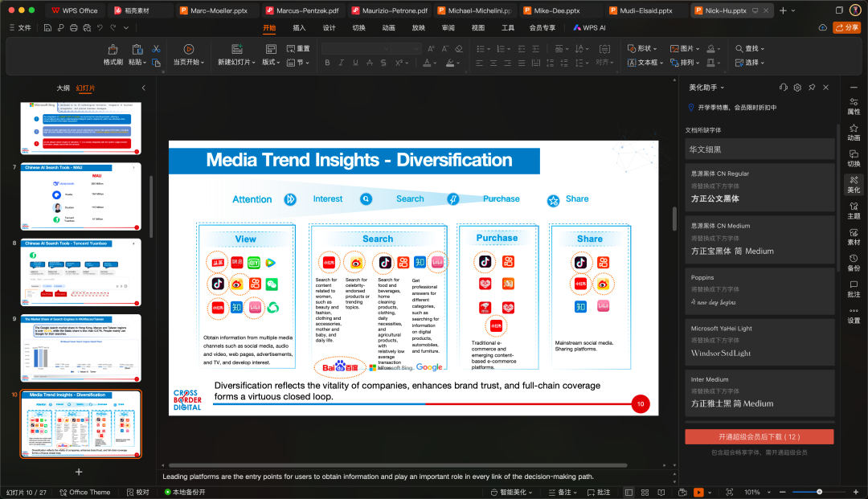Click the gear settings icon in 美化助手 panel
868x499 pixels.
tap(797, 88)
